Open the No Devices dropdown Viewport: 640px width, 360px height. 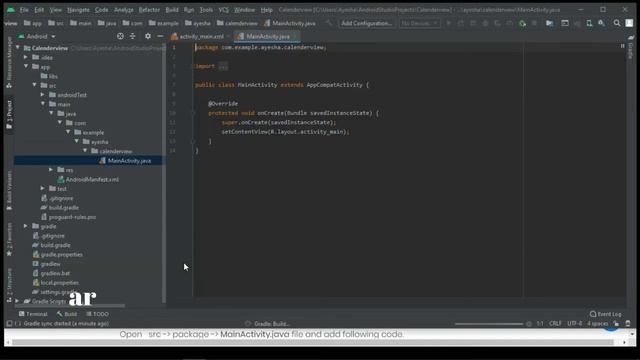[420, 23]
